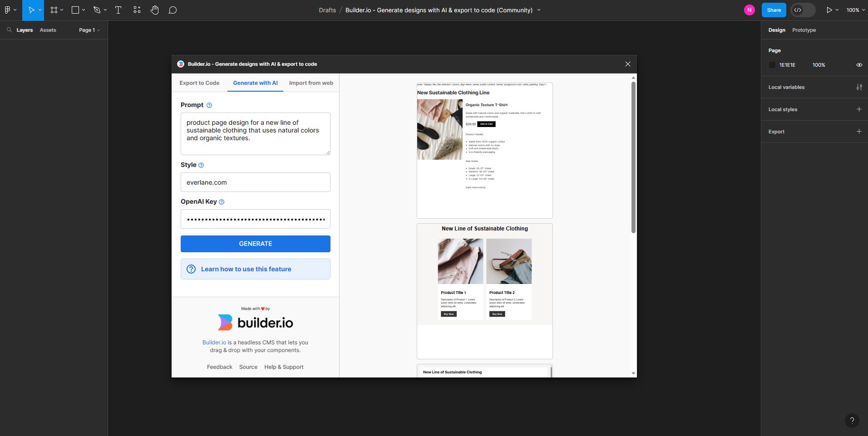The width and height of the screenshot is (868, 436).
Task: Switch to Generate with AI tab
Action: click(255, 83)
